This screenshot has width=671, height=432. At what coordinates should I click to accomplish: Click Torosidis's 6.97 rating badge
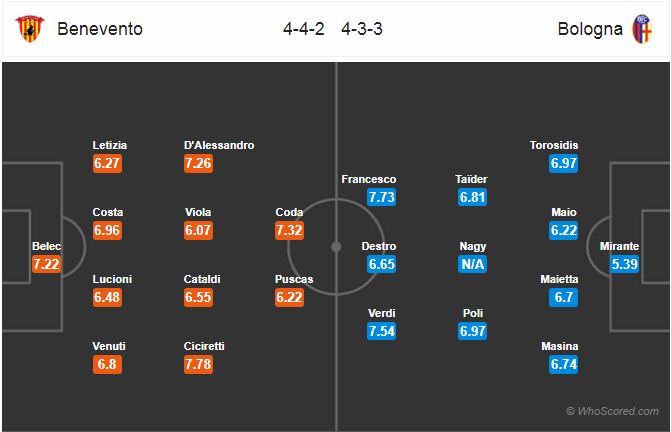[563, 164]
